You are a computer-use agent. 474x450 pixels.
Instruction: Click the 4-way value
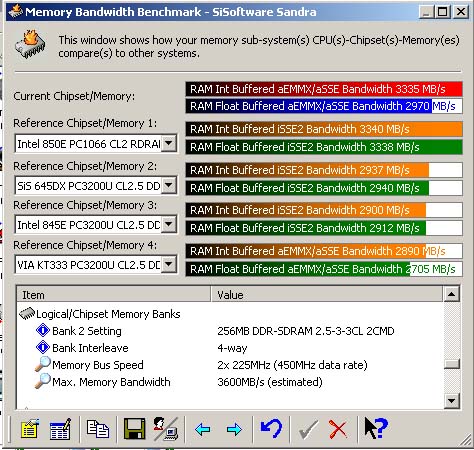pos(232,348)
